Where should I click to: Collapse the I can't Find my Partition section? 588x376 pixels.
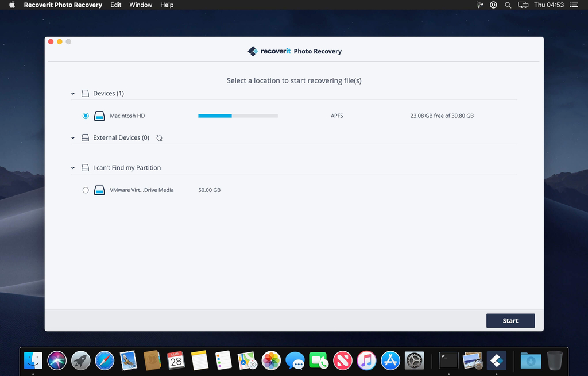click(x=73, y=168)
